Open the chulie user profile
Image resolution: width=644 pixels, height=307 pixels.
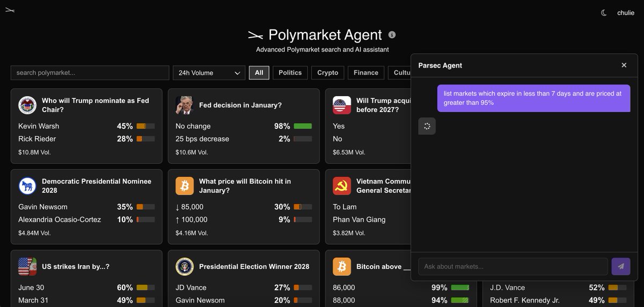coord(626,13)
